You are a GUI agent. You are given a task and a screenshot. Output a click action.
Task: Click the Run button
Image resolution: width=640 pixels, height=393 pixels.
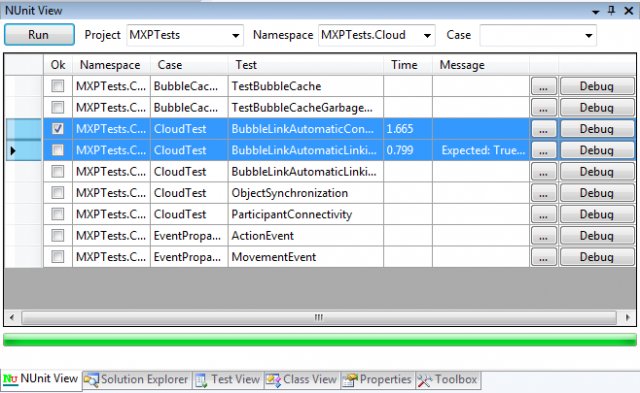click(x=39, y=35)
